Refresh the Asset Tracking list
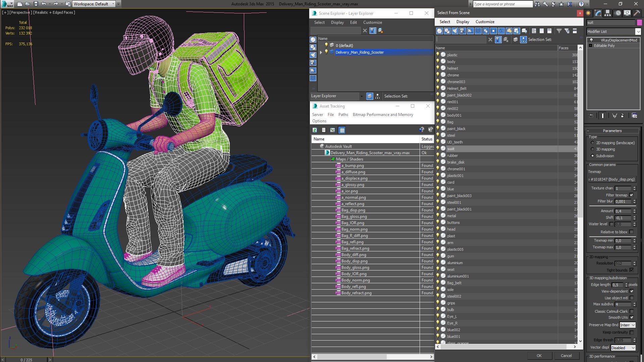This screenshot has height=362, width=644. coord(315,130)
